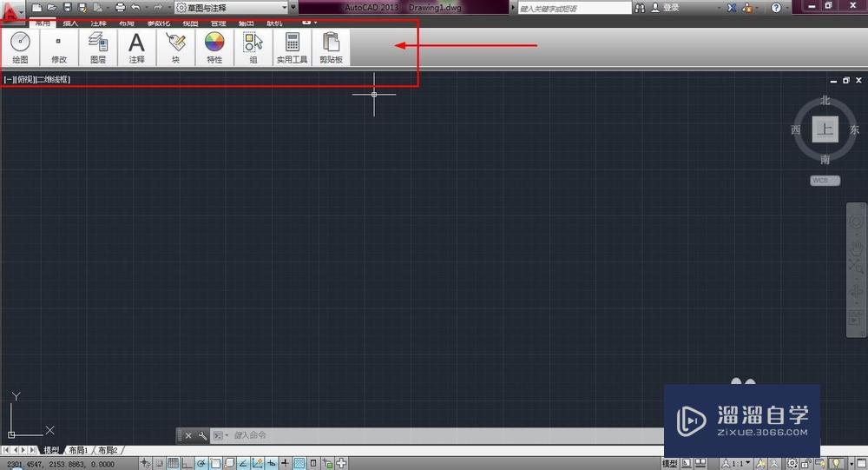The height and width of the screenshot is (470, 868).
Task: Click the 登录 sign-in button
Action: [x=665, y=8]
